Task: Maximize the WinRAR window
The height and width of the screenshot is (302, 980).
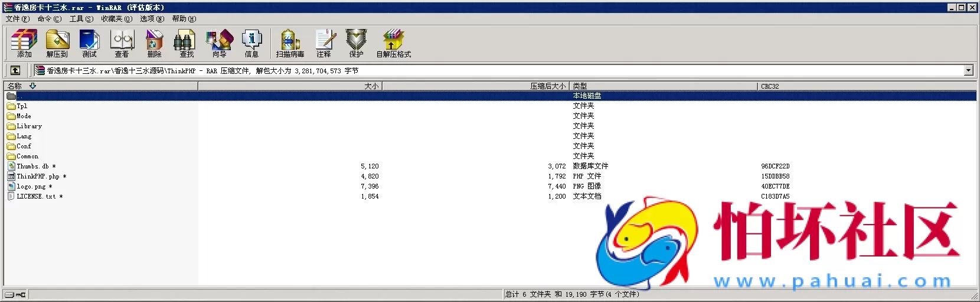Action: click(962, 8)
